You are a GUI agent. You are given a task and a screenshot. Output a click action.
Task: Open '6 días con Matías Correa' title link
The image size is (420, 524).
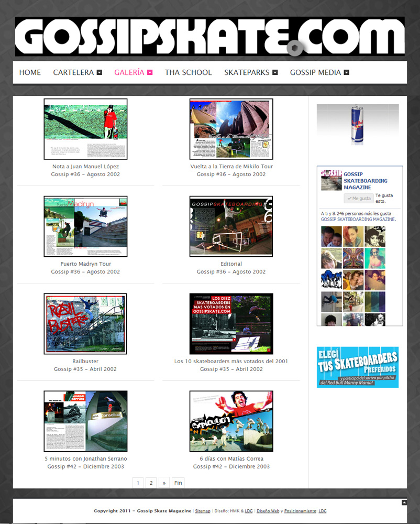(231, 458)
